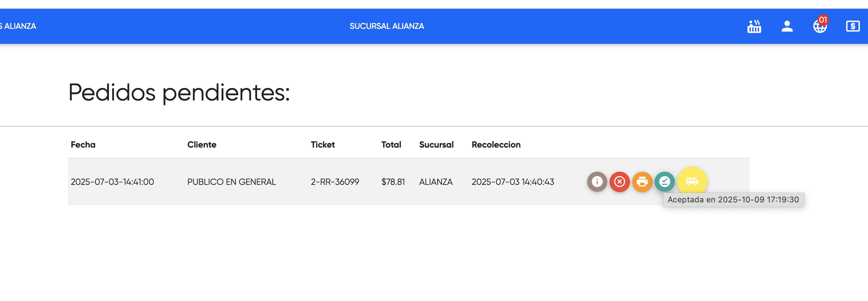This screenshot has height=301, width=868.
Task: Print the ticket using orange printer icon
Action: tap(642, 182)
